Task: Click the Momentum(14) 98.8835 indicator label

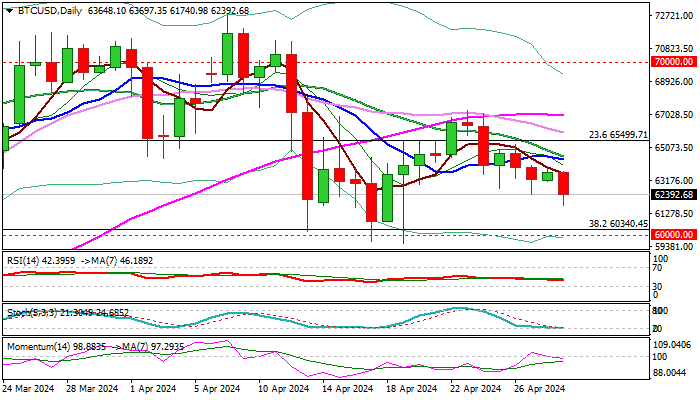Action: (57, 346)
